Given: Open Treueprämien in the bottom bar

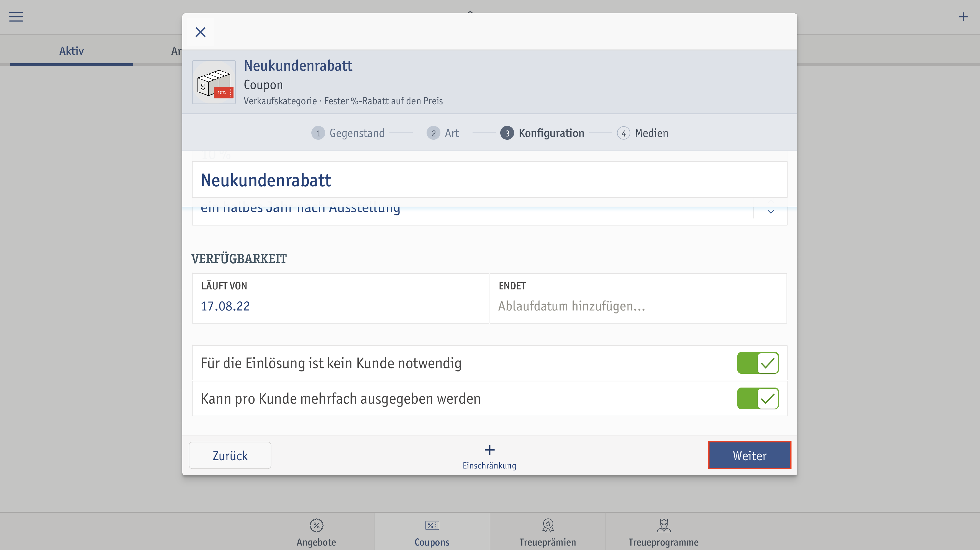Looking at the screenshot, I should (547, 533).
